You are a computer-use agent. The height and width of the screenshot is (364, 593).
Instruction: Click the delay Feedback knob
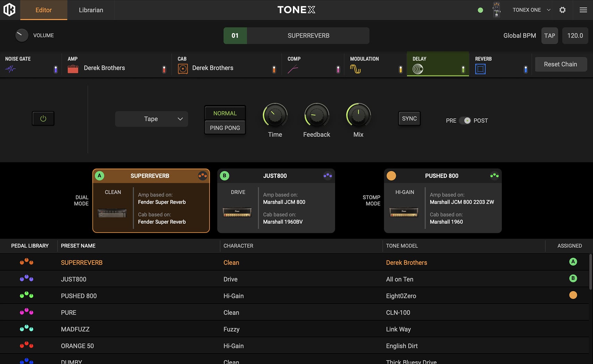point(316,115)
